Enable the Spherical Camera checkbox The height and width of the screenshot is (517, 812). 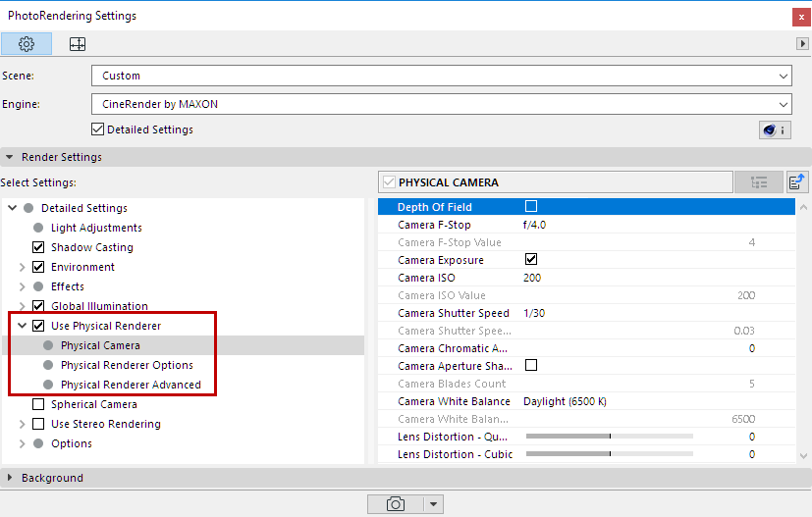(x=38, y=404)
